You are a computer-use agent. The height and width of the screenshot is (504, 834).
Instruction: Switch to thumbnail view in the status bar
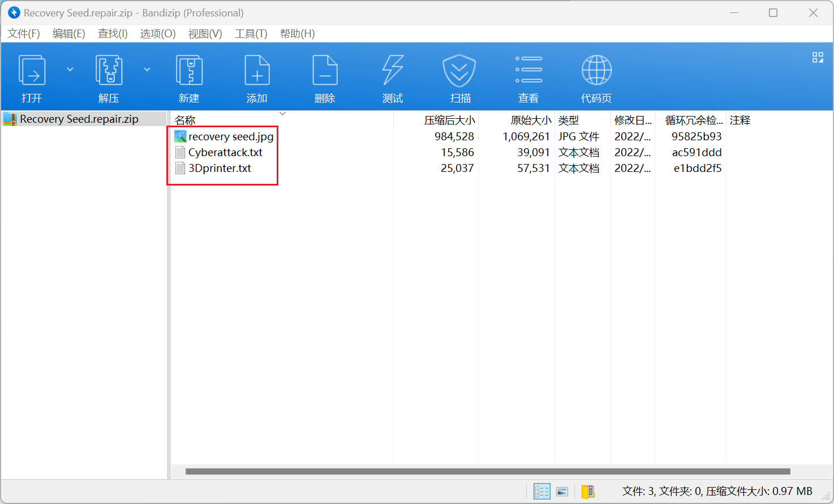click(x=562, y=492)
